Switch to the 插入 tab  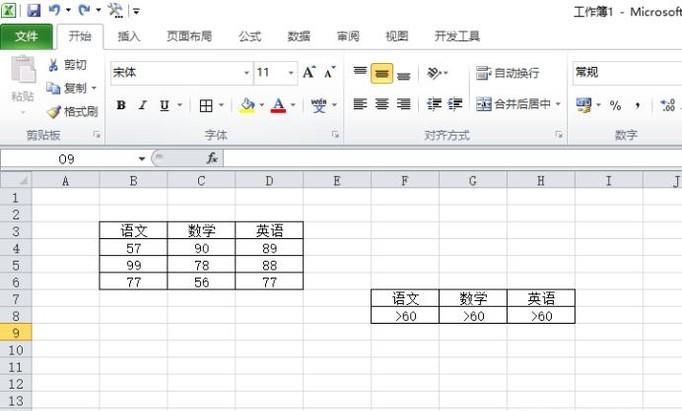point(129,37)
